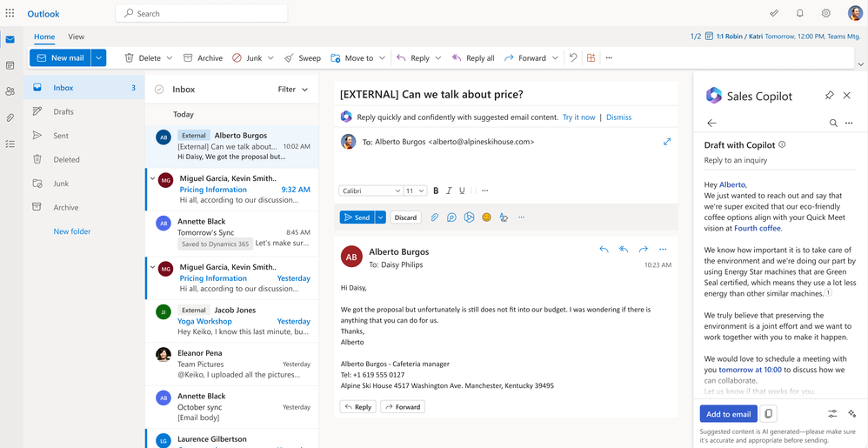Open the app launcher waffle icon
The height and width of the screenshot is (448, 868).
10,13
